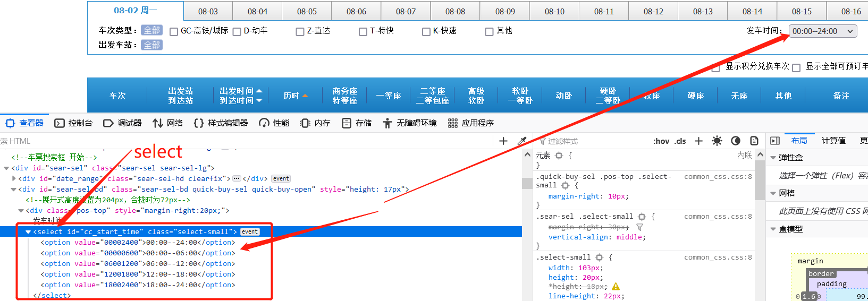
Task: Open the Storage (存储) tab
Action: [357, 123]
